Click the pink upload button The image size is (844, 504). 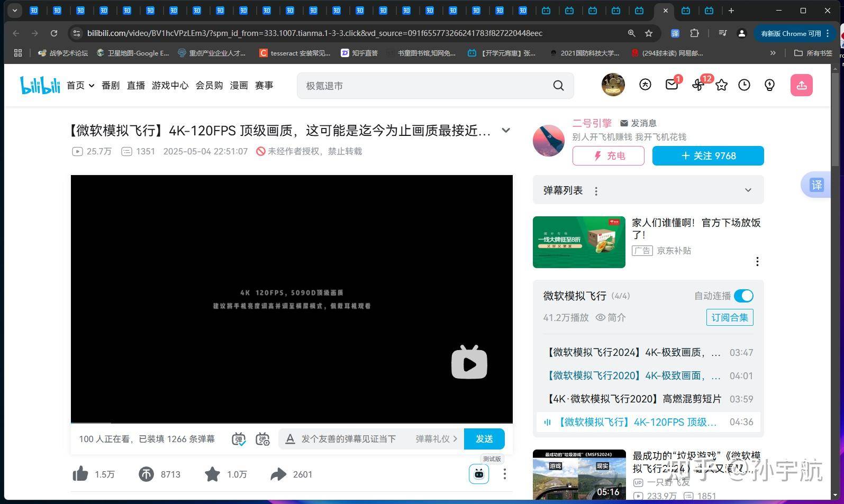tap(802, 85)
